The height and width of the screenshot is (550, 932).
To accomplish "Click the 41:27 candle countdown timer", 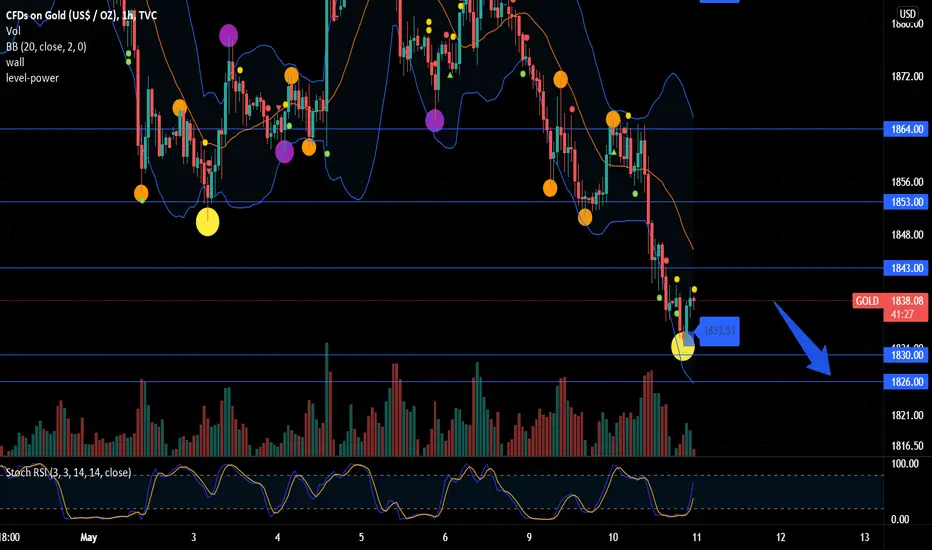I will point(902,314).
